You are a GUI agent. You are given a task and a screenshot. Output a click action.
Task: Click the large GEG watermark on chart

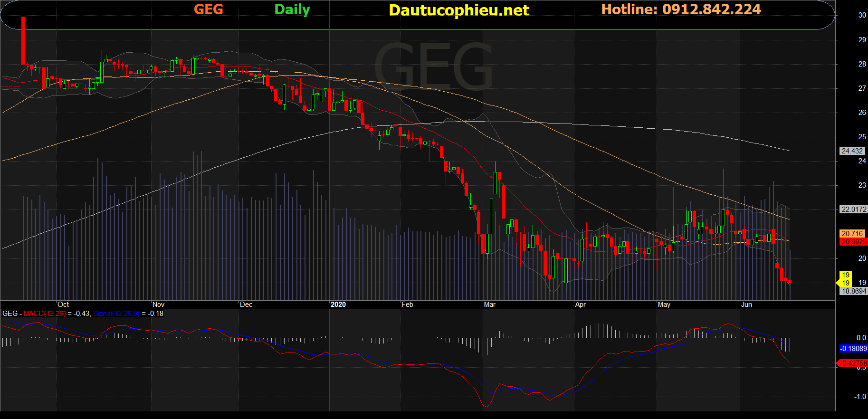[433, 67]
